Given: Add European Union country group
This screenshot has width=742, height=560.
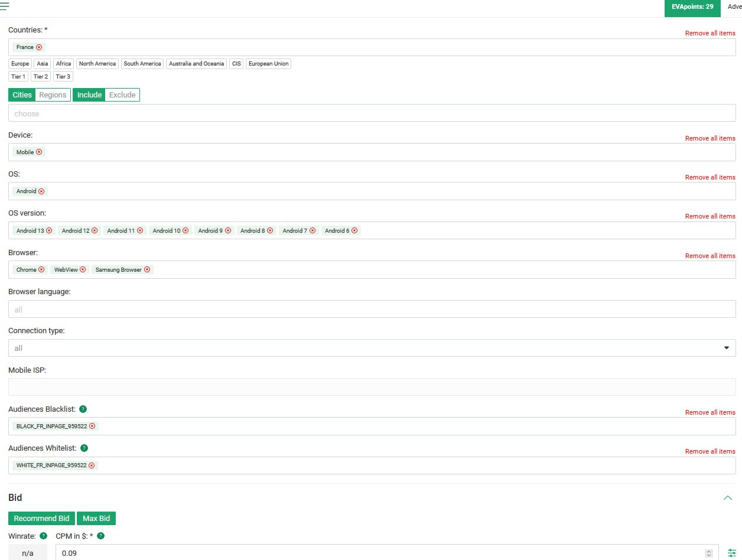Looking at the screenshot, I should (269, 64).
